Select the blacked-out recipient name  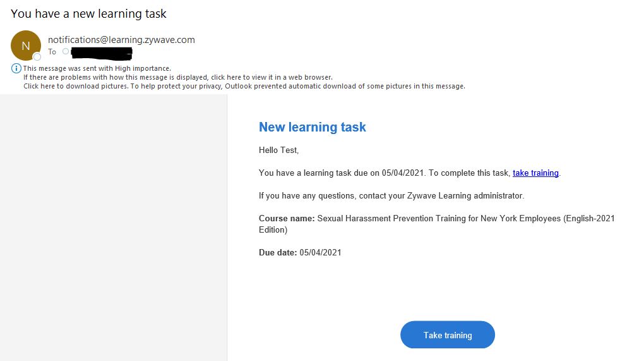[102, 54]
